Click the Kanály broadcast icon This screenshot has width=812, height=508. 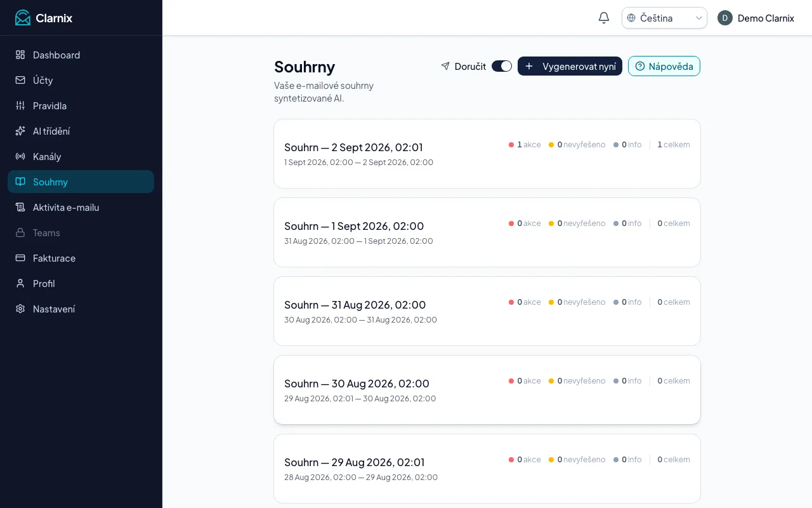(20, 156)
